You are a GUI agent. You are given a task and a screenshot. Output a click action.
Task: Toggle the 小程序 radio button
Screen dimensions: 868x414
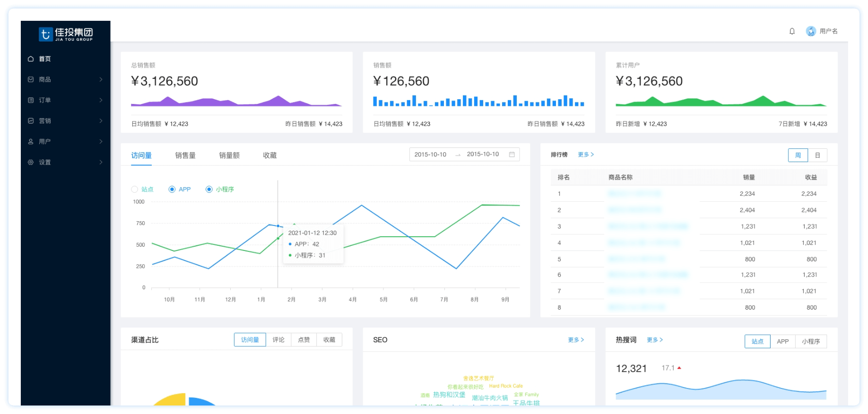pyautogui.click(x=209, y=190)
